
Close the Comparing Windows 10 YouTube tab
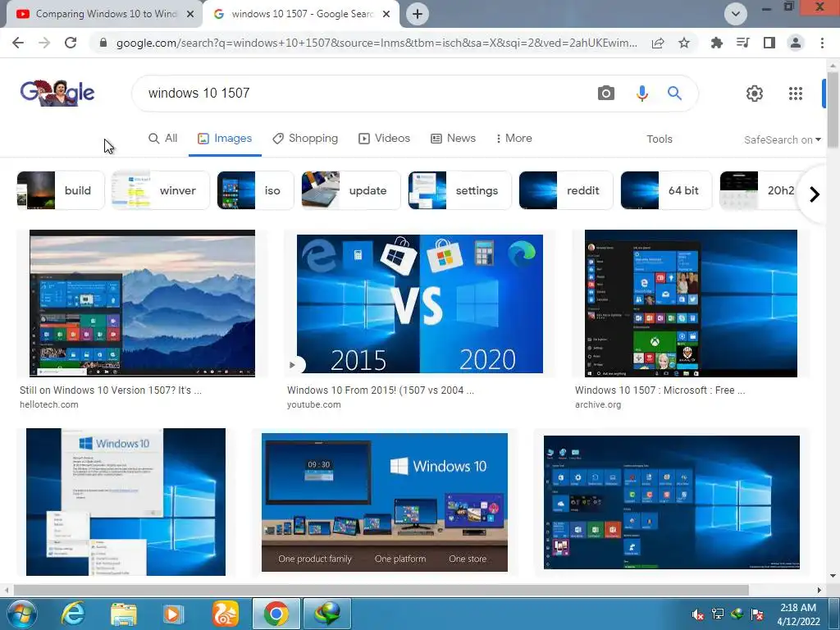coord(190,14)
